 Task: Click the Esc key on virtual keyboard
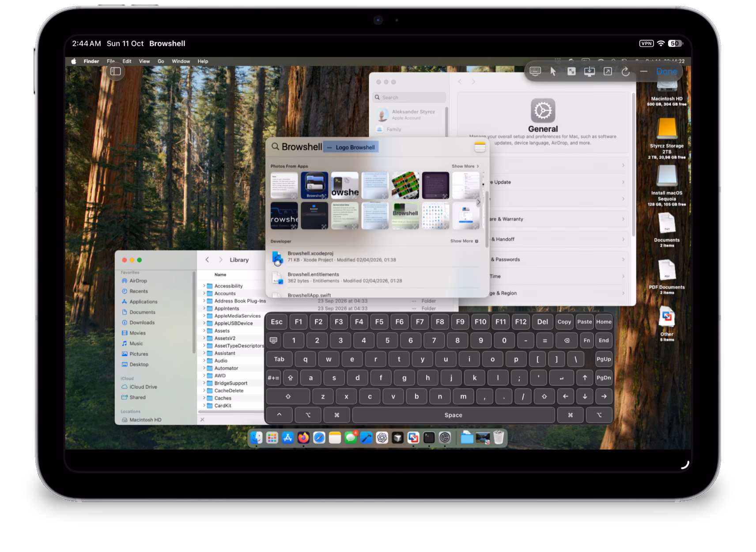277,322
